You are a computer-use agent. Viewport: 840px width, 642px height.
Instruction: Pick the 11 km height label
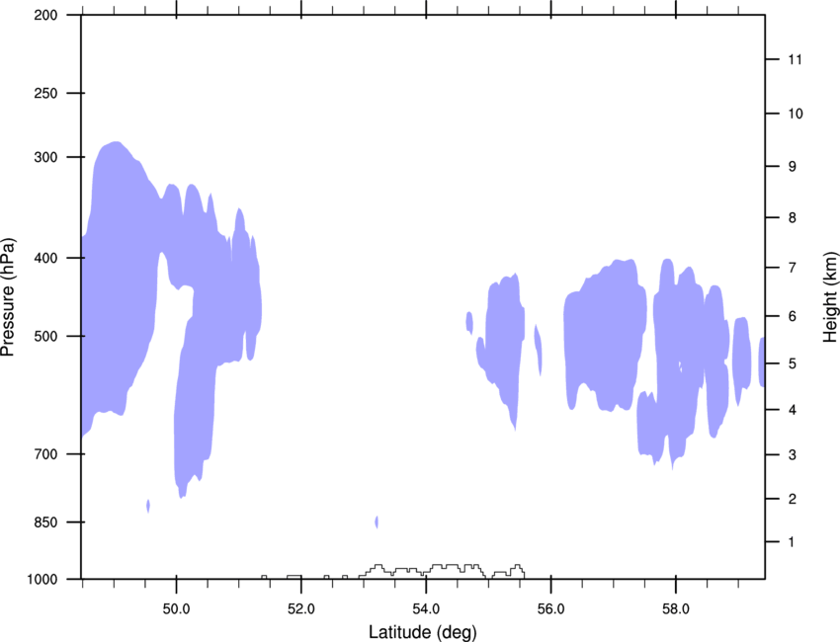tap(796, 59)
